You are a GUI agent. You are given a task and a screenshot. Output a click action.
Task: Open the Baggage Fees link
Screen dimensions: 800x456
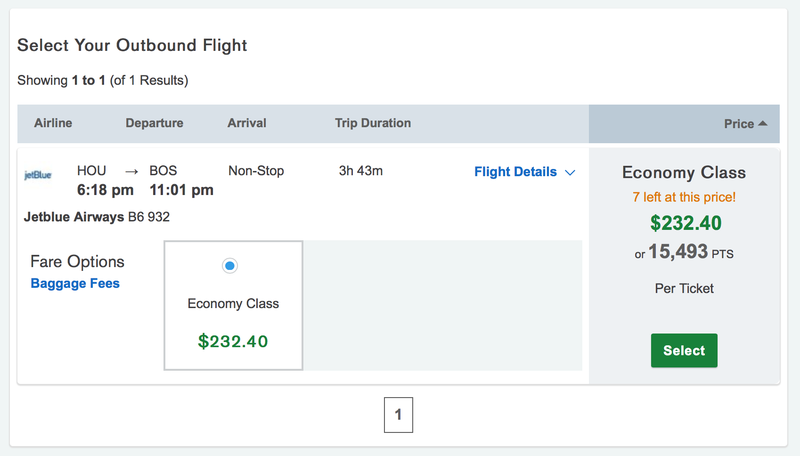[x=75, y=283]
